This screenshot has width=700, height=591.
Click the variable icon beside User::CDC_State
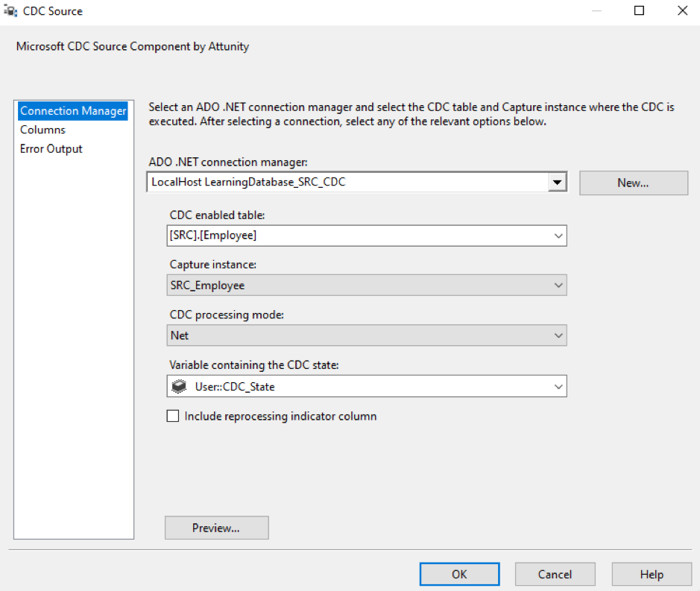(177, 386)
